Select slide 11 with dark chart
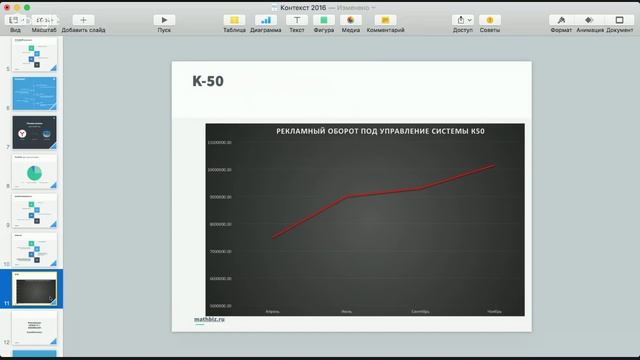The width and height of the screenshot is (640, 360). (x=35, y=289)
